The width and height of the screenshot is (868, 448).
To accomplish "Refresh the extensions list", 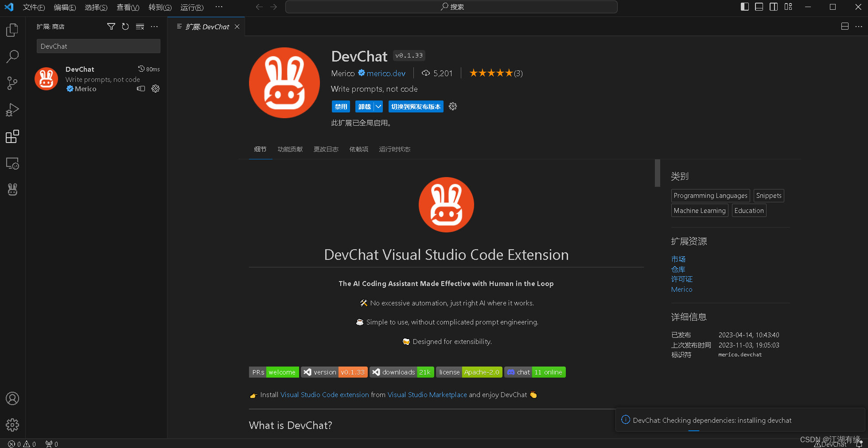I will 125,27.
